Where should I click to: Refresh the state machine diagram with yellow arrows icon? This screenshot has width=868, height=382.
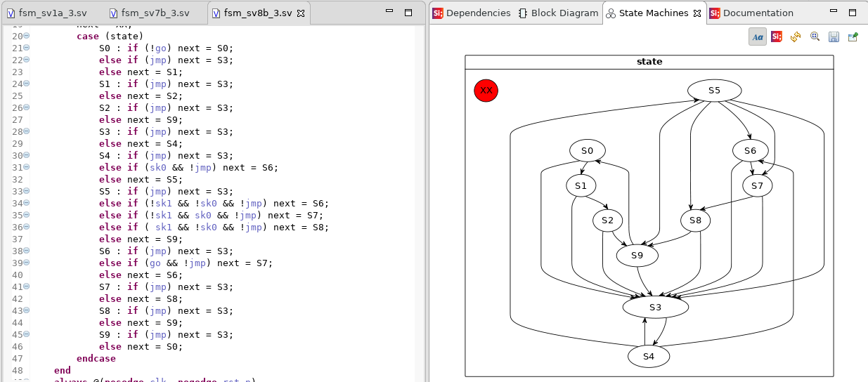(x=796, y=37)
